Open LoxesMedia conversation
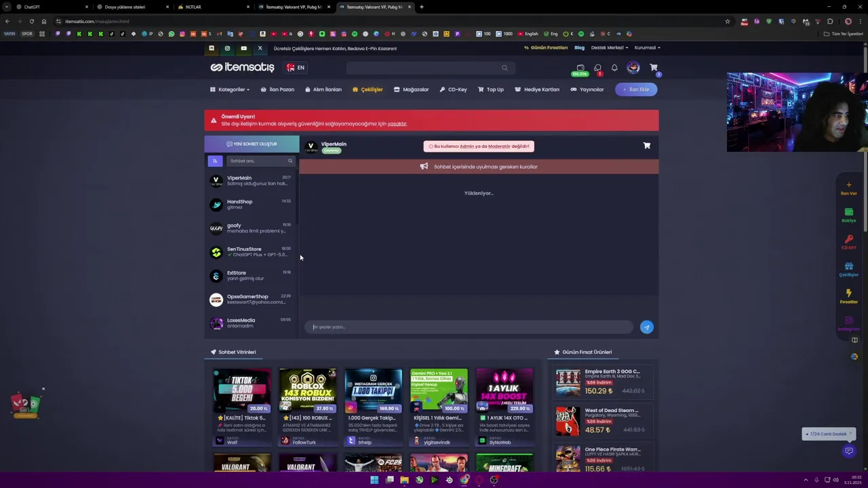868x488 pixels. click(x=252, y=323)
